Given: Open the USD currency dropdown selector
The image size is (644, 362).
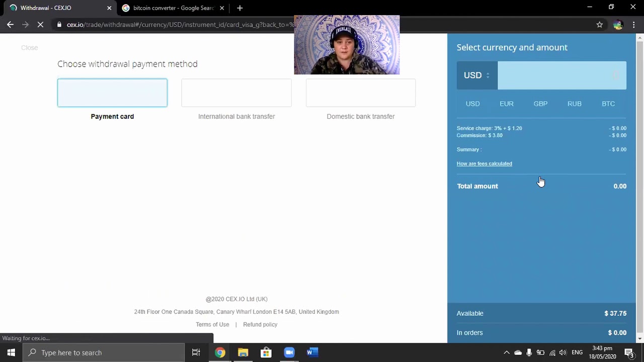Looking at the screenshot, I should tap(477, 75).
